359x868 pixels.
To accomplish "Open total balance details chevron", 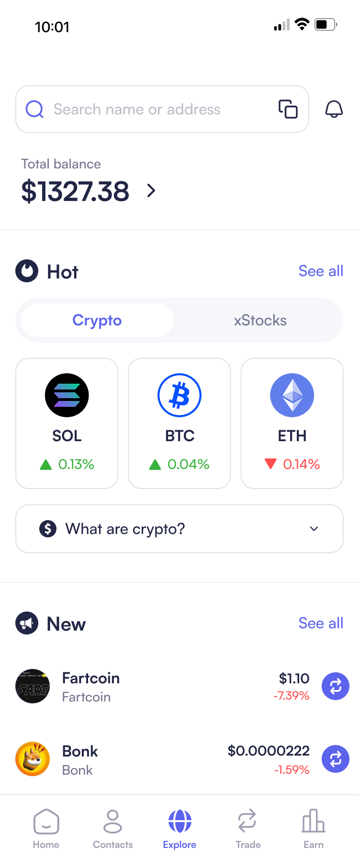I will click(151, 191).
